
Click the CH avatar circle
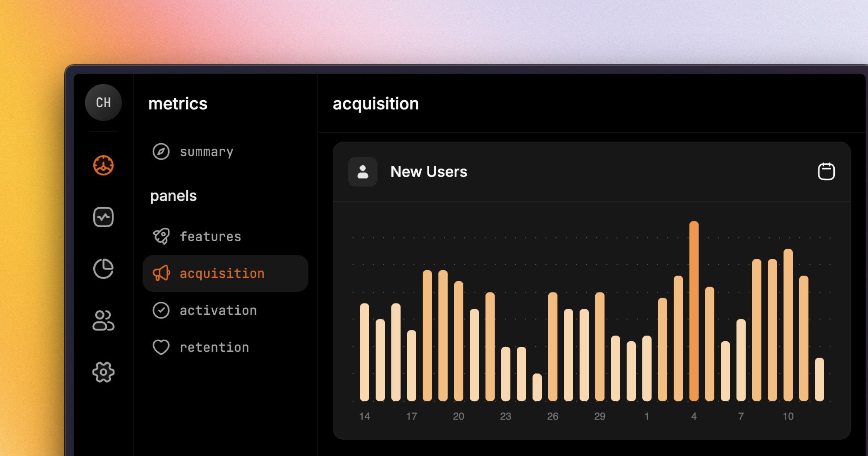(x=103, y=102)
